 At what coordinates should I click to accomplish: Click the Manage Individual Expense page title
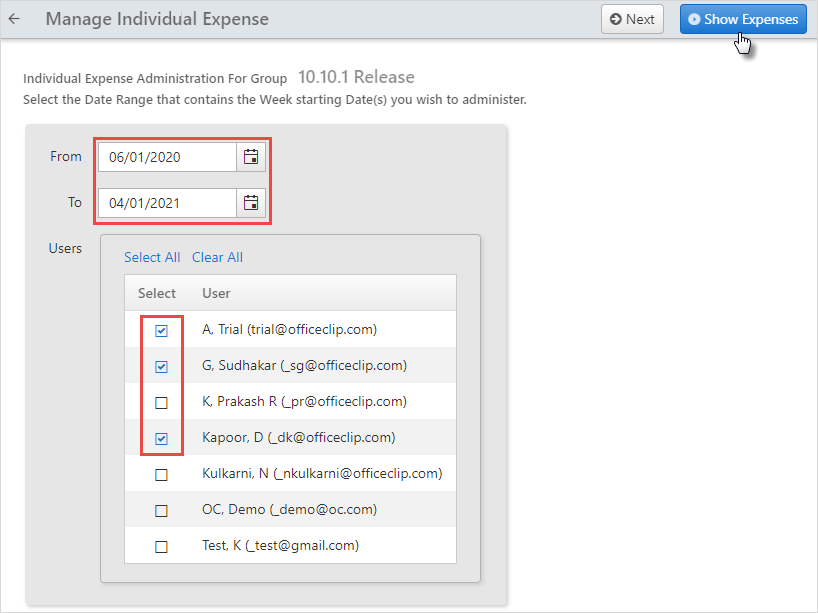(157, 19)
